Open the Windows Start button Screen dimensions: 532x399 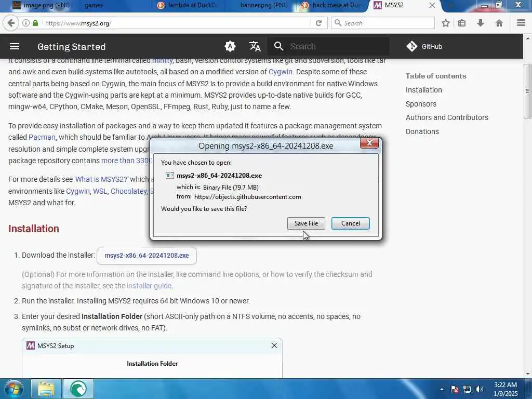click(14, 389)
